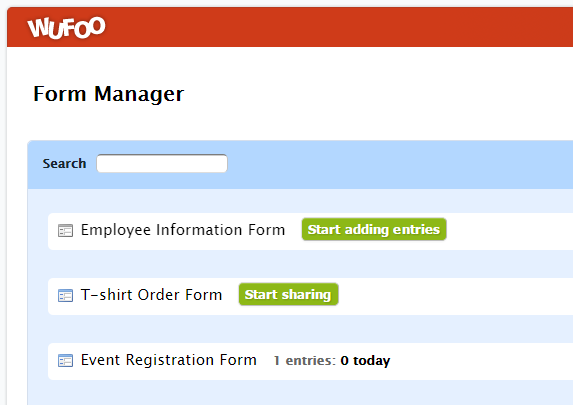This screenshot has width=573, height=405.
Task: Open the T-shirt Order Form title
Action: (151, 295)
